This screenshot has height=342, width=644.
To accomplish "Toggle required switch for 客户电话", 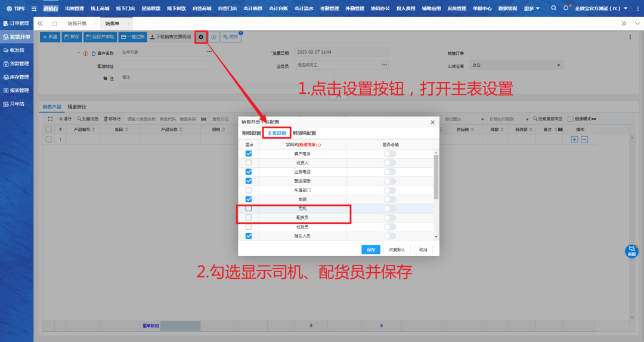I will click(389, 153).
